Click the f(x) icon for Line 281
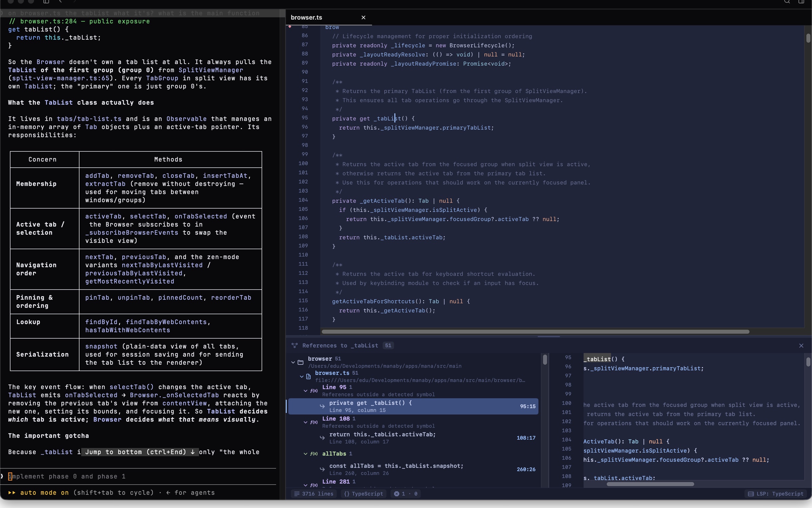Image resolution: width=812 pixels, height=508 pixels. coord(314,485)
